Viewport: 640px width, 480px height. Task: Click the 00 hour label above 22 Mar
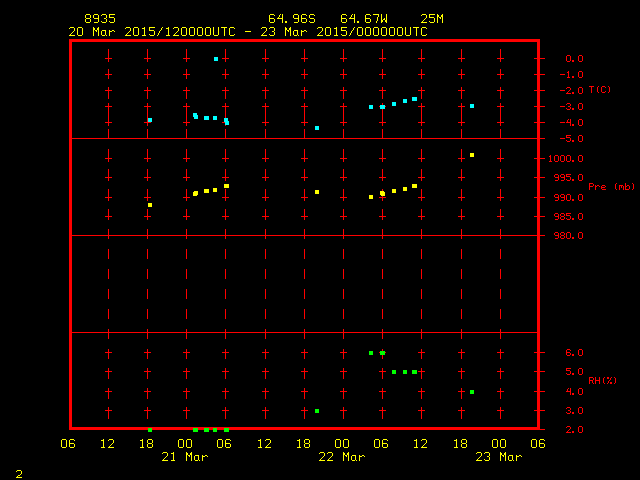pos(342,444)
